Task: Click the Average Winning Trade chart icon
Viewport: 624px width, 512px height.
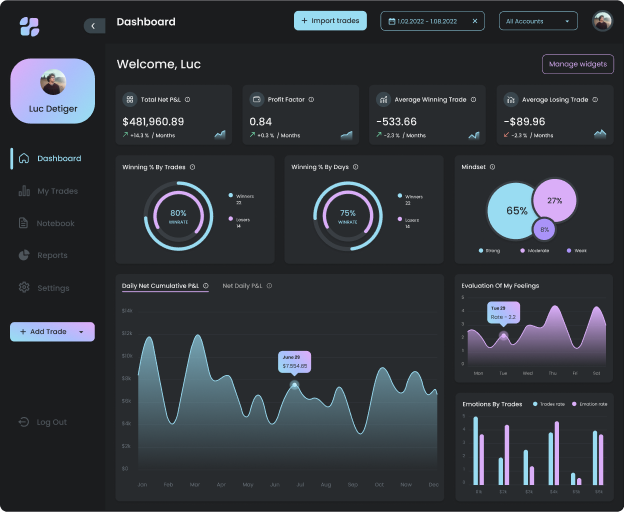Action: click(x=383, y=99)
